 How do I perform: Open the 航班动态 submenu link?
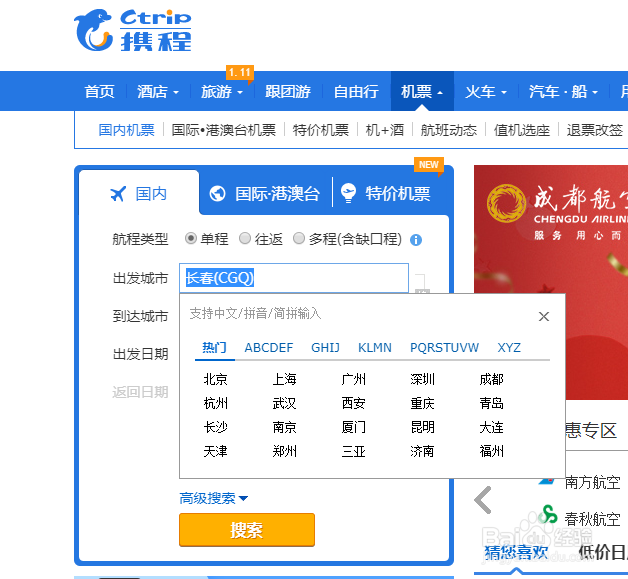tap(449, 130)
